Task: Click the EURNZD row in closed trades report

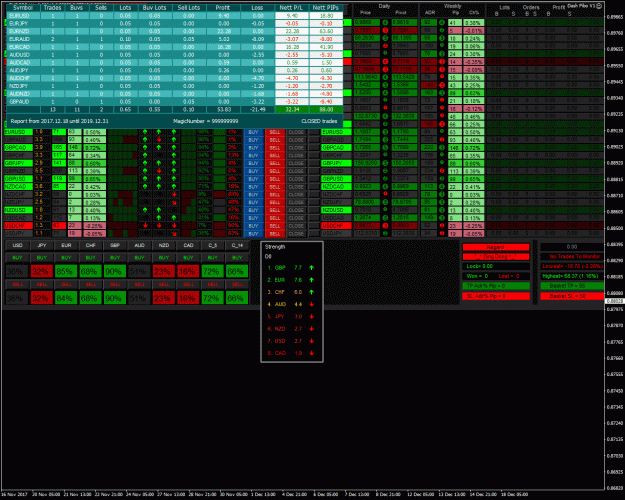Action: [x=175, y=31]
